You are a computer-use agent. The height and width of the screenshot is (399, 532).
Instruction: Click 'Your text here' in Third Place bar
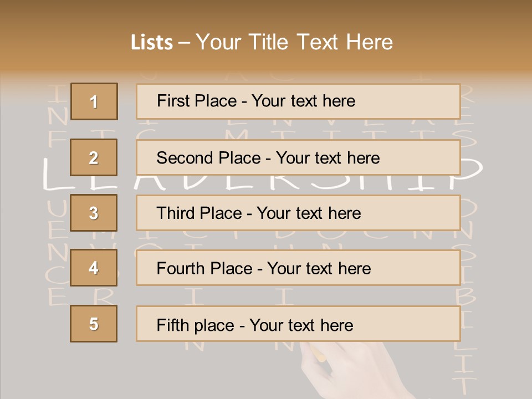(x=309, y=213)
